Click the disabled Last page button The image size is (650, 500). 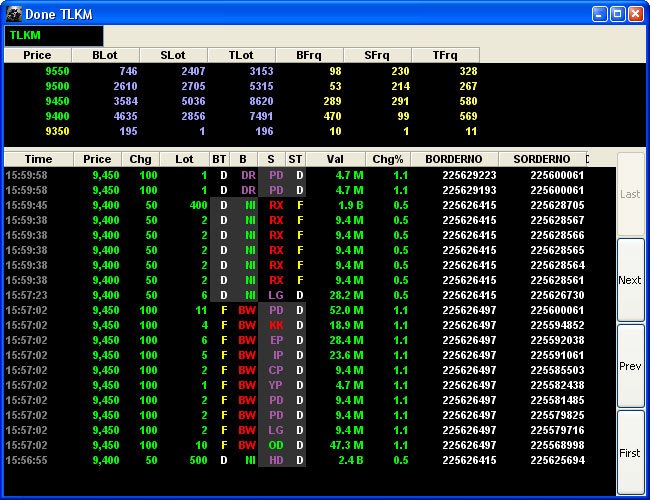(631, 194)
